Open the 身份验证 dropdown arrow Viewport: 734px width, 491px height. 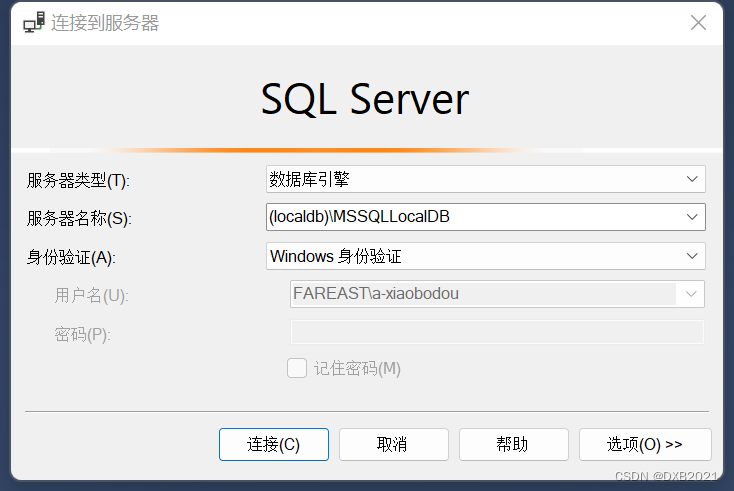pos(692,256)
